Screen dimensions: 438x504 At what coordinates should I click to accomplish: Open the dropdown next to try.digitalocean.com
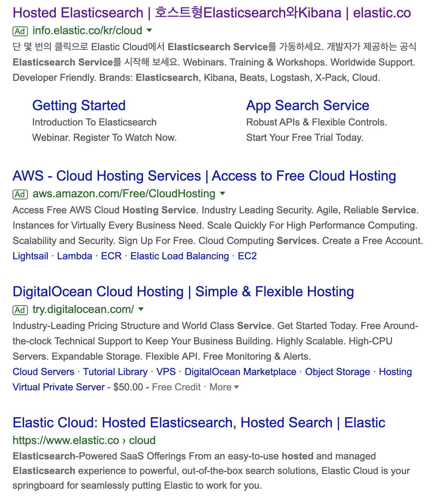pos(141,310)
